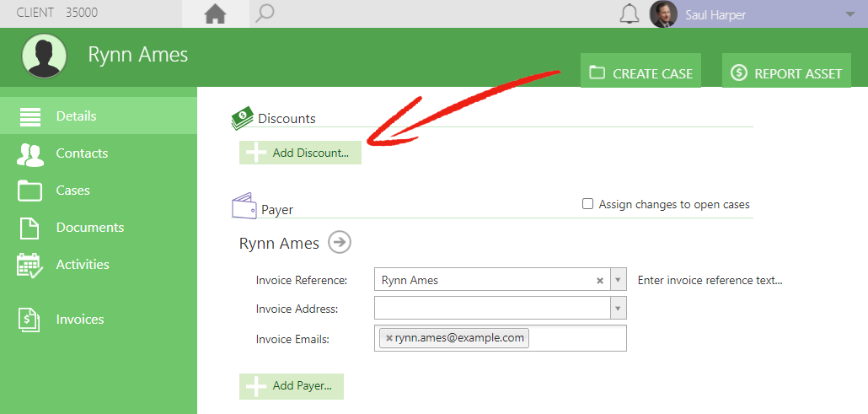This screenshot has height=414, width=868.
Task: Click the dollar icon in Report Asset
Action: pos(738,73)
